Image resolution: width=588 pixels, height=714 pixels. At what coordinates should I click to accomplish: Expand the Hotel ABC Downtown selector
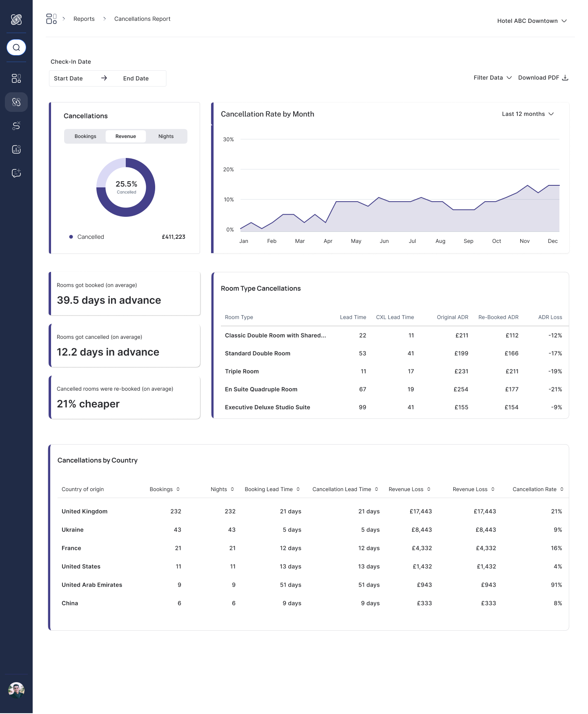(532, 21)
